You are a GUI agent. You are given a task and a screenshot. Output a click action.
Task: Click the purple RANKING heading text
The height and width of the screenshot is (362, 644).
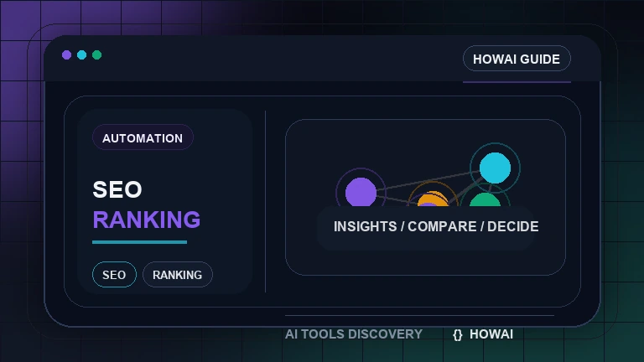tap(147, 220)
